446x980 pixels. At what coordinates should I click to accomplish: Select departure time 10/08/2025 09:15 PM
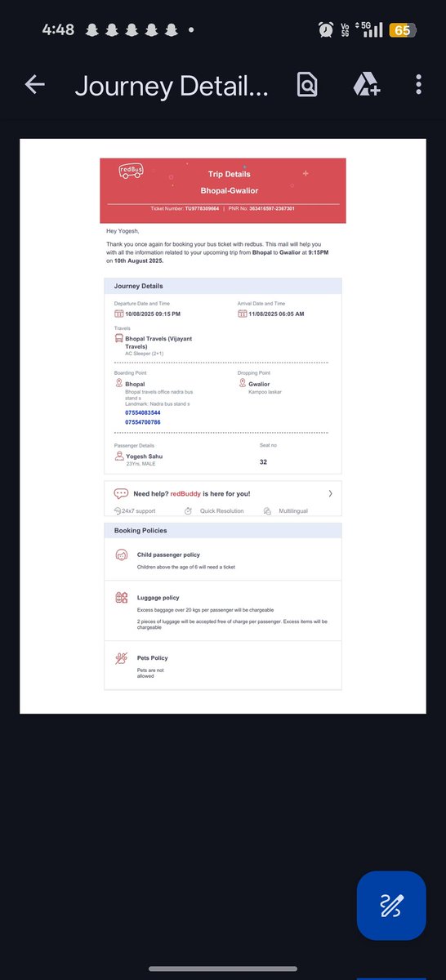(x=153, y=314)
